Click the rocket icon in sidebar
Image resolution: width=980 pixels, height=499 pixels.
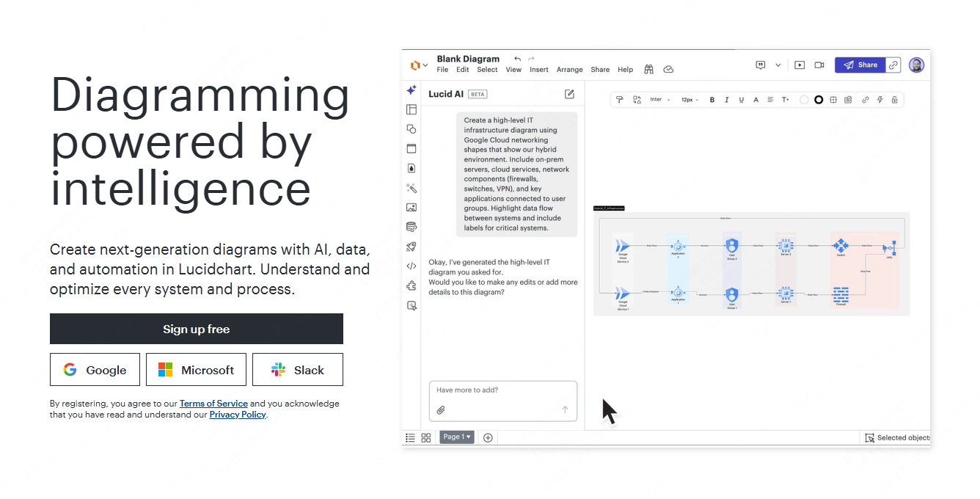click(x=412, y=247)
